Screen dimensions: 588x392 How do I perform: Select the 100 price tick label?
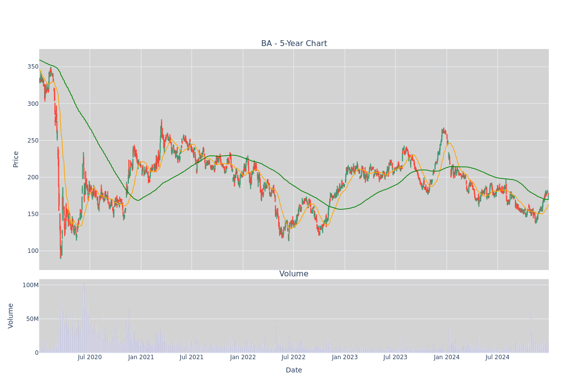click(33, 250)
